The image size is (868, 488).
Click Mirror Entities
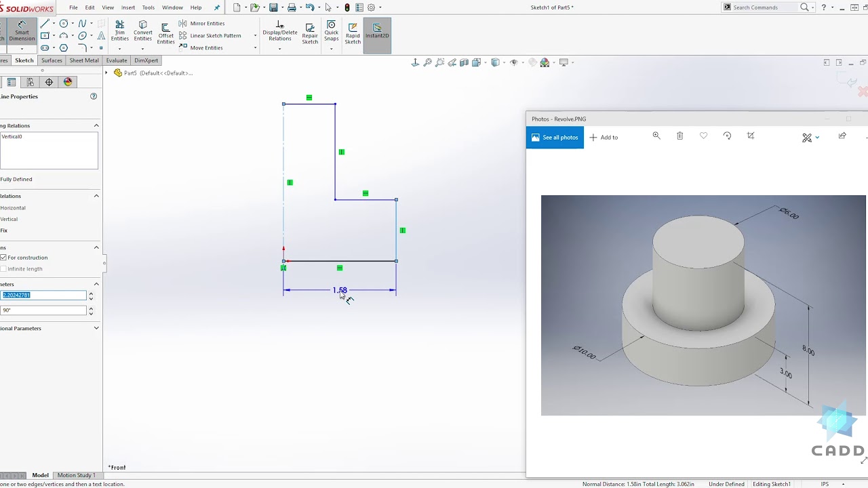[x=202, y=24]
